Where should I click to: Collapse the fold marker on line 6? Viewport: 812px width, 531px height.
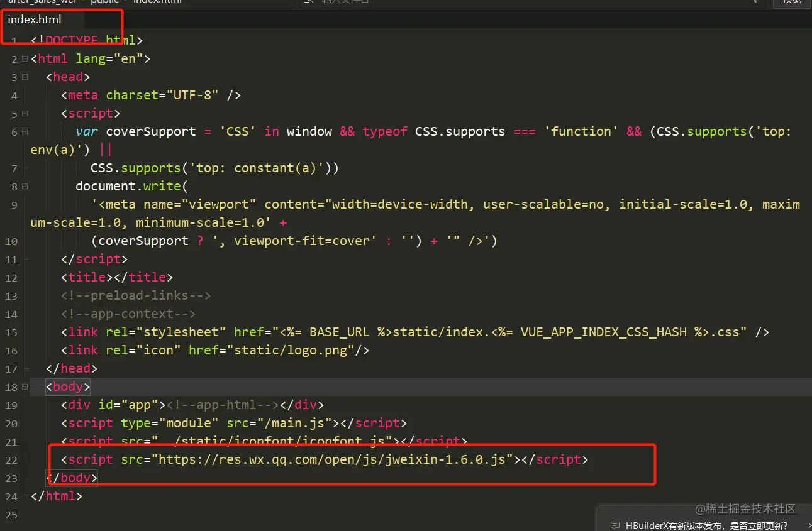point(25,132)
